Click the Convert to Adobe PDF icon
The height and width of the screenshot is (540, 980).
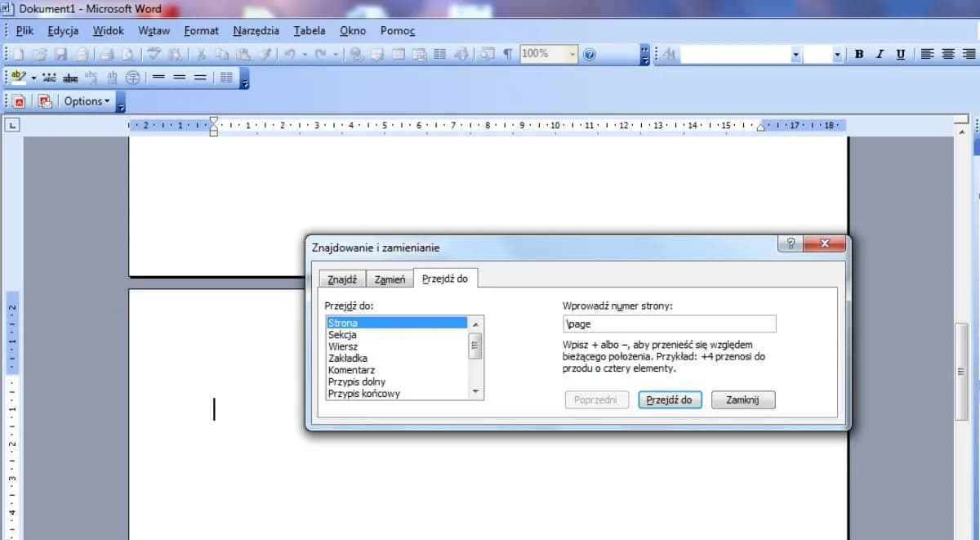(x=18, y=101)
